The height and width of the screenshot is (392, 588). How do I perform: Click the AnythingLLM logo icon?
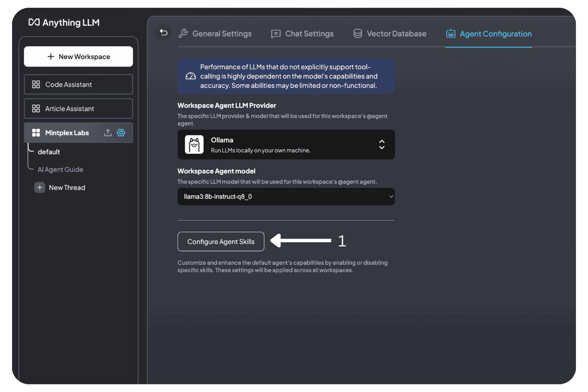point(33,22)
